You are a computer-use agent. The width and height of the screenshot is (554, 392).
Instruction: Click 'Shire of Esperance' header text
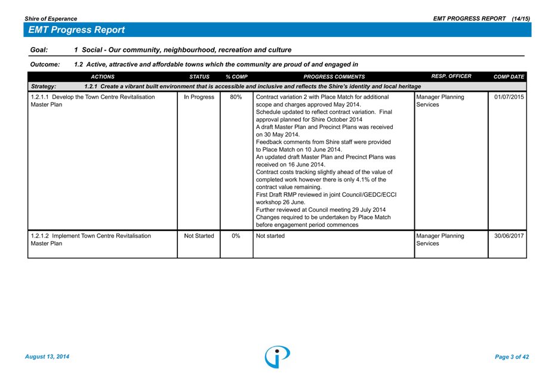click(51, 18)
